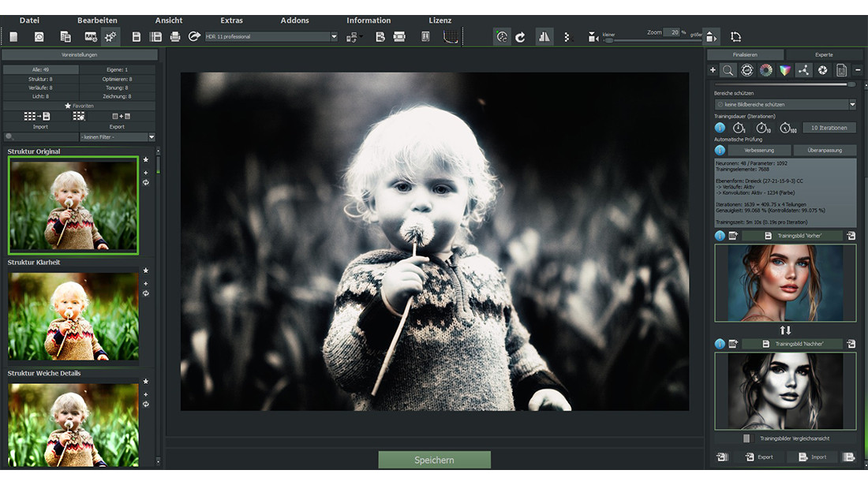
Task: Click the rotate/redo arrow icon in the toolbar
Action: click(x=520, y=36)
